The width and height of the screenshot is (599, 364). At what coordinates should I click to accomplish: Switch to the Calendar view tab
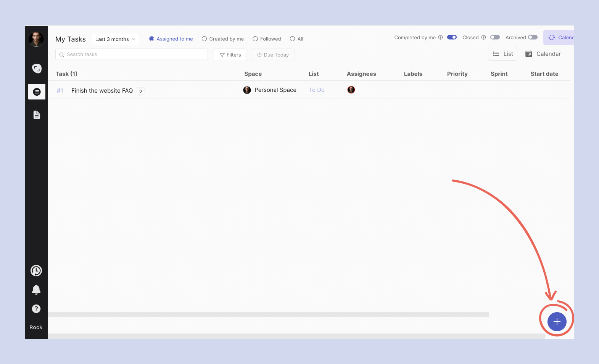(543, 54)
